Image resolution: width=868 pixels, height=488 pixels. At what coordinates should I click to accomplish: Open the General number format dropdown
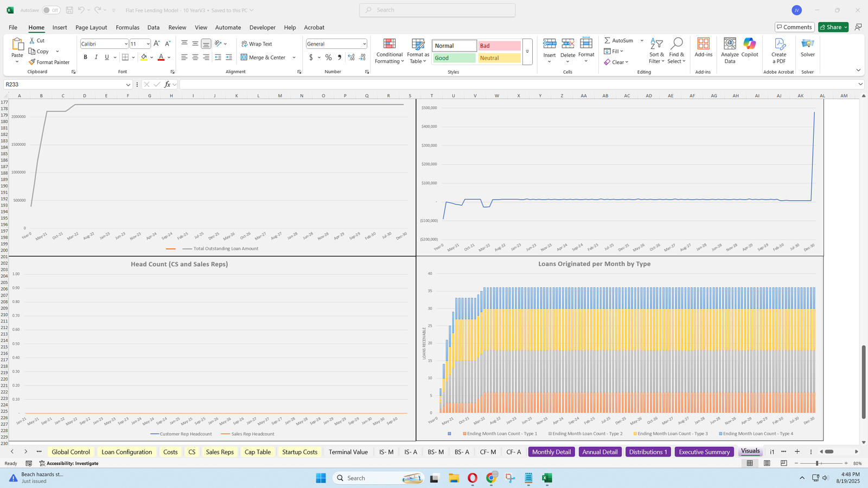point(364,44)
